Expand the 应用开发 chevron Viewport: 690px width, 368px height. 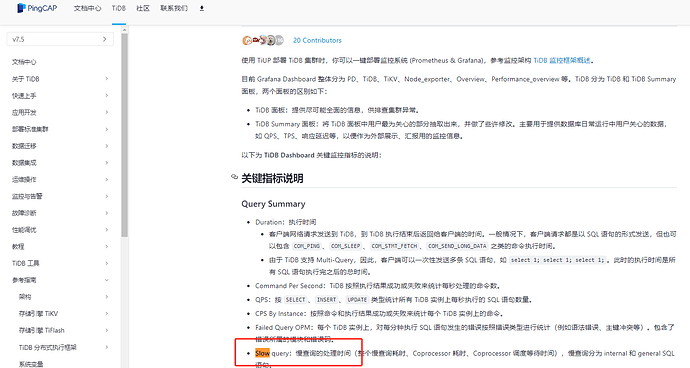coord(106,112)
